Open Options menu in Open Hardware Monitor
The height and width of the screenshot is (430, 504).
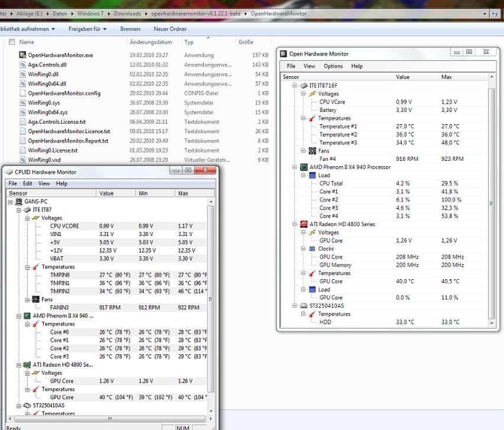[x=333, y=66]
